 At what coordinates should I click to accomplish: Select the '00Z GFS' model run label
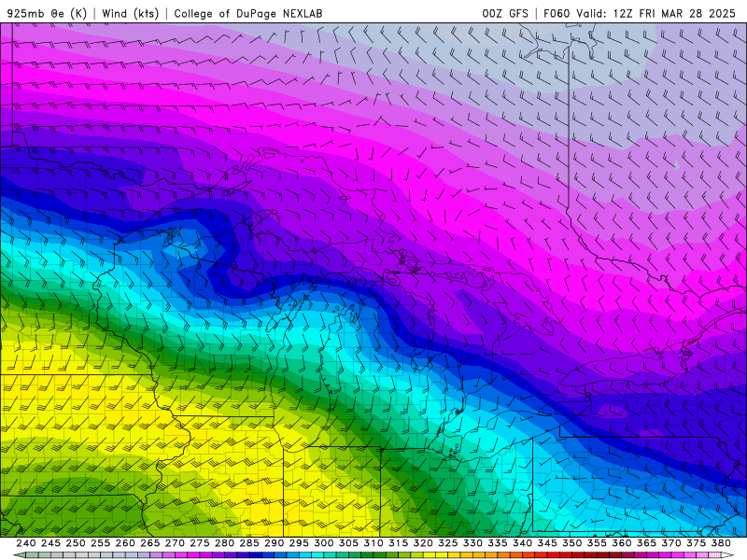[x=505, y=13]
